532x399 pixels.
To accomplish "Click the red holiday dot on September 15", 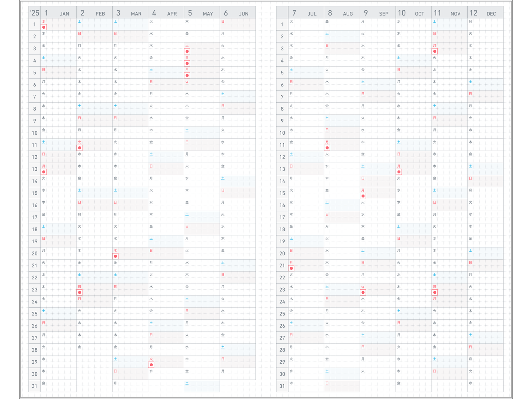I will click(363, 196).
